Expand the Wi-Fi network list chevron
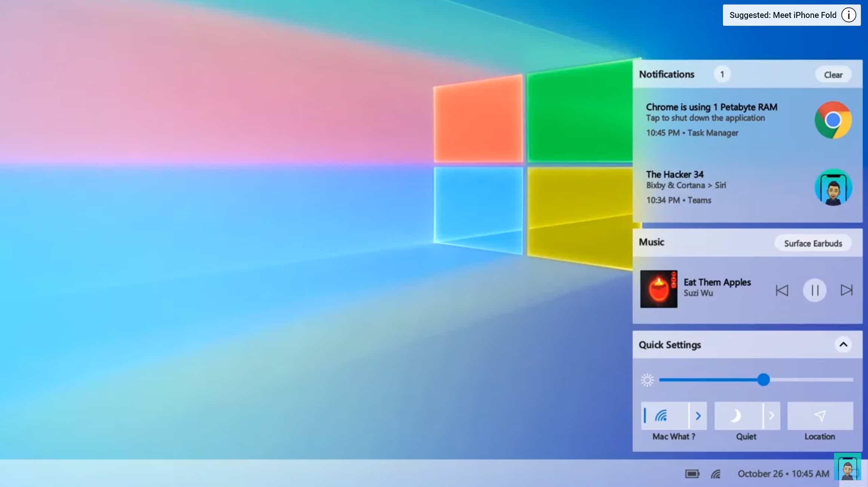 [x=698, y=416]
